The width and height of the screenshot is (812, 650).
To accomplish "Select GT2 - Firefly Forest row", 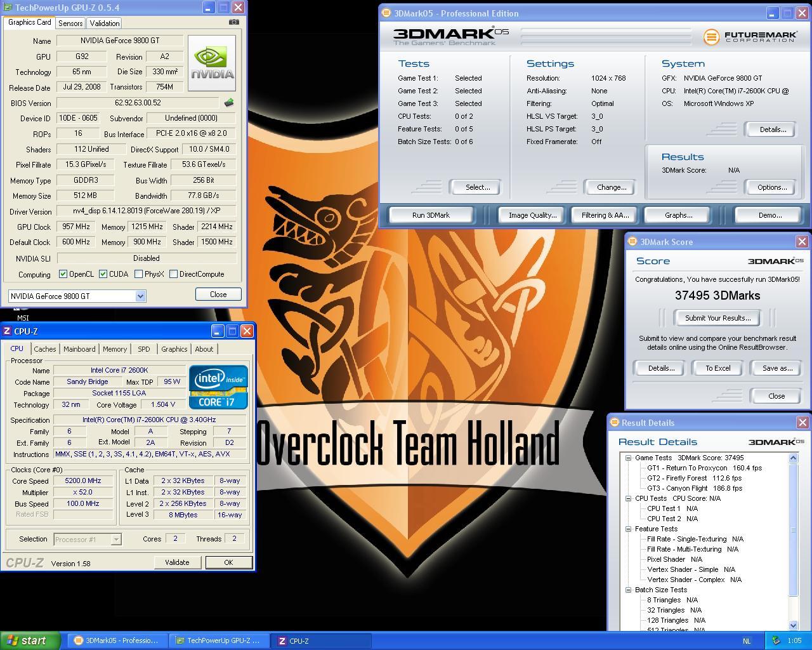I will tap(694, 478).
